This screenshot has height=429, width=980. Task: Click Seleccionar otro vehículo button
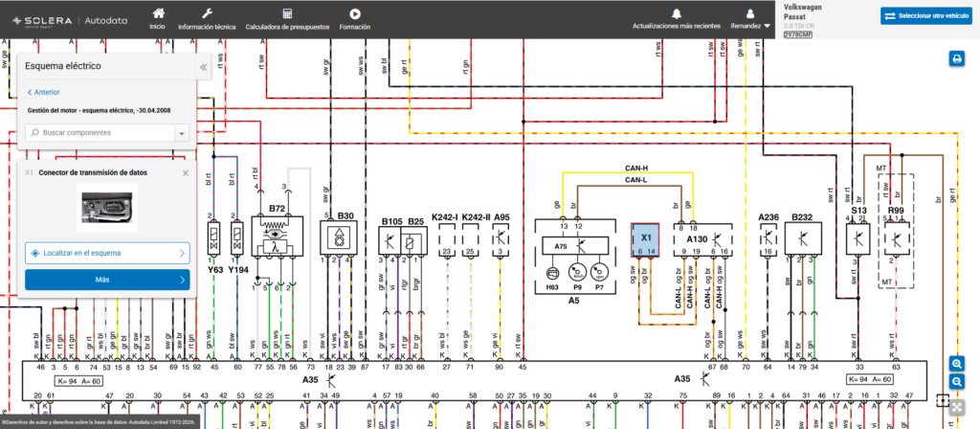926,15
